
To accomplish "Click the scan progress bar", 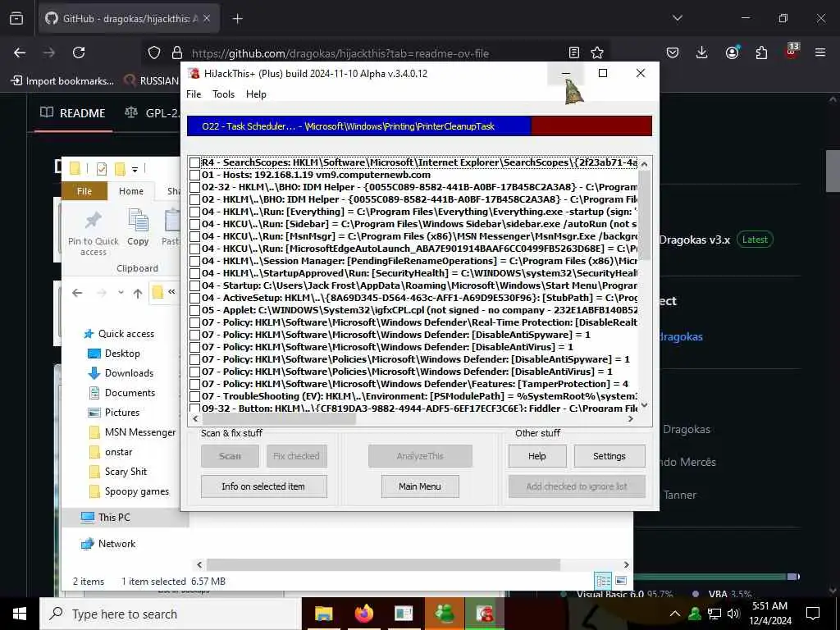I will pyautogui.click(x=419, y=126).
